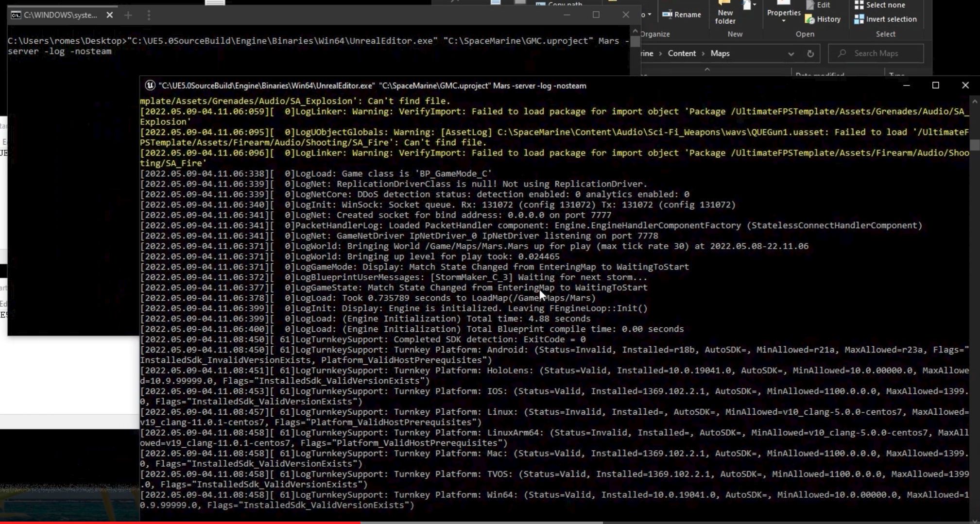This screenshot has width=980, height=524.
Task: Click the line "Bringing World /Game/Maps/Mars.Mars up for play"
Action: point(474,246)
